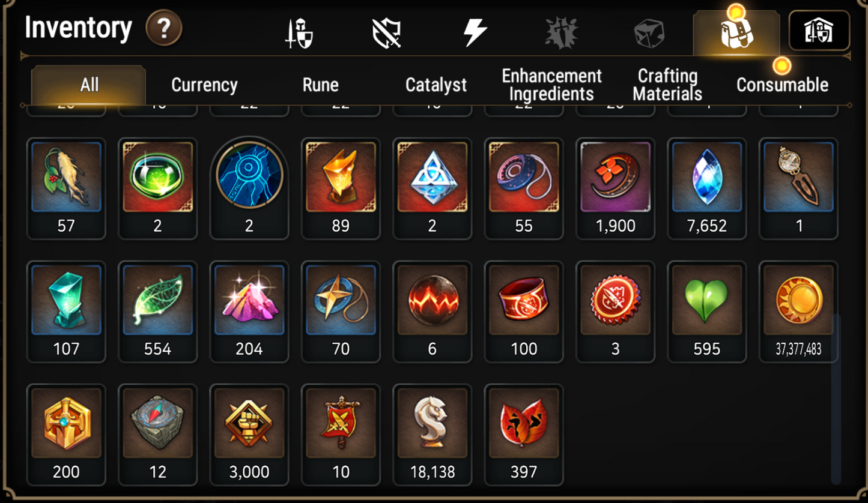This screenshot has width=868, height=503.
Task: Open the backpack inventory tab icon
Action: click(736, 33)
